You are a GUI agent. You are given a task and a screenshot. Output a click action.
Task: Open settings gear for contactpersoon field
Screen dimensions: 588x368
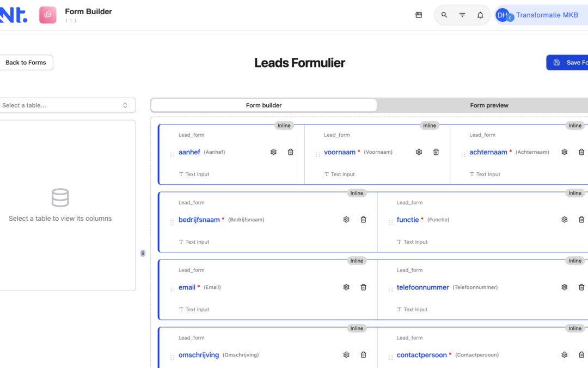coord(565,355)
